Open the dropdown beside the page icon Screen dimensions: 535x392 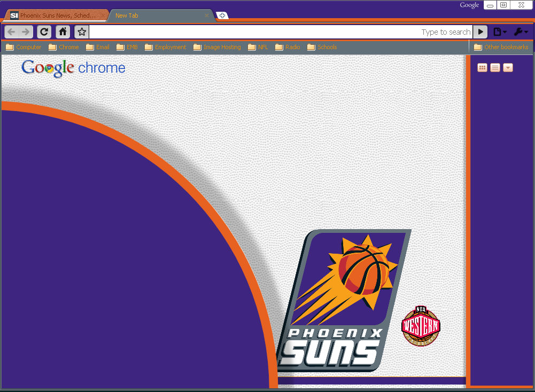click(x=505, y=33)
